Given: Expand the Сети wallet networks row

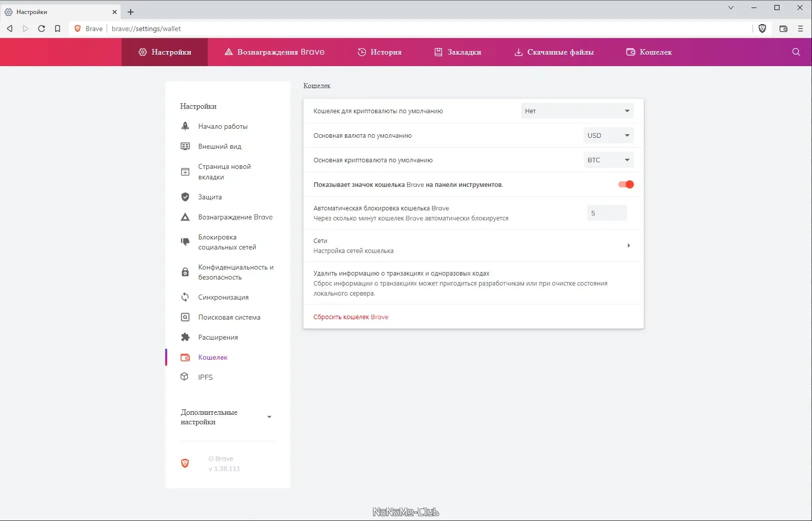Looking at the screenshot, I should (474, 245).
